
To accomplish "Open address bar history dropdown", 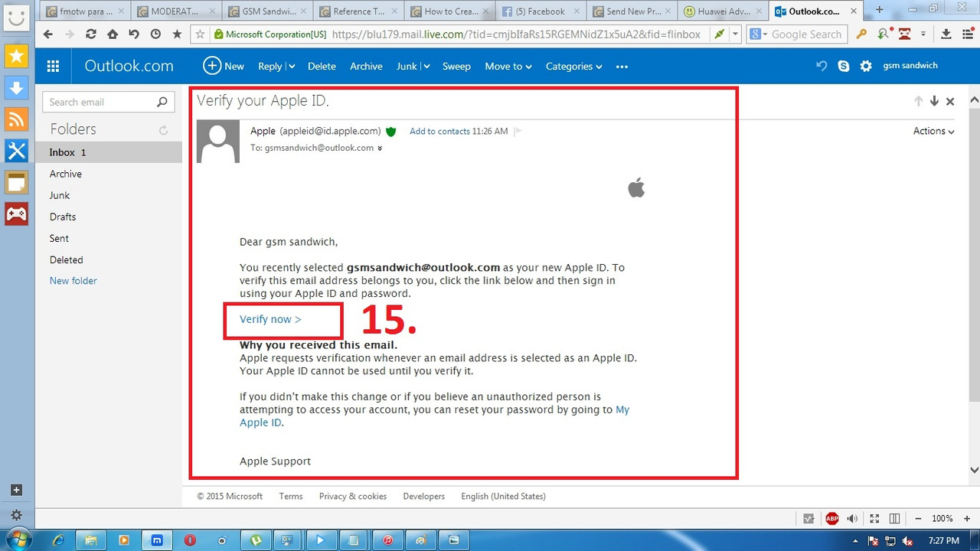I will [x=736, y=34].
